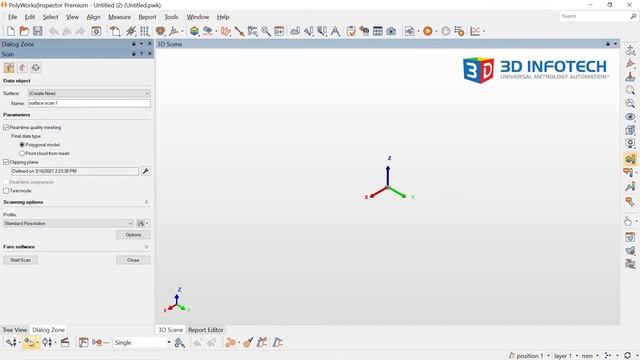Select Point cloud from mesh radio button

pyautogui.click(x=22, y=153)
